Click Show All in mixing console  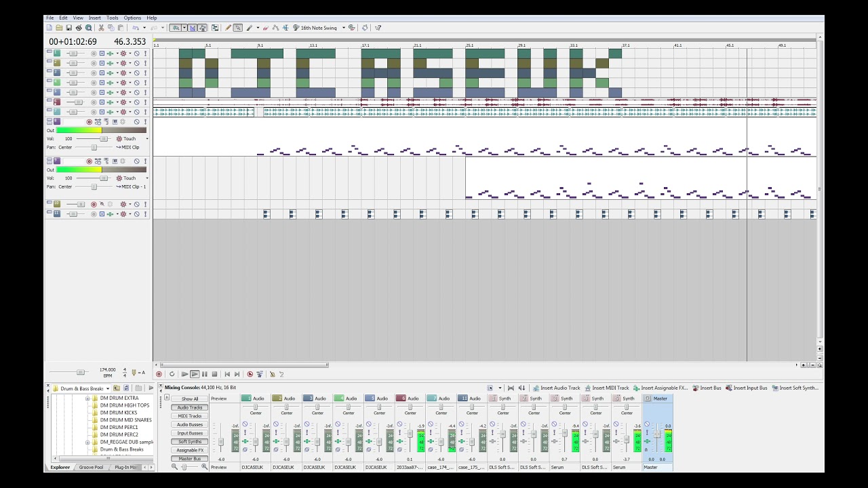point(190,399)
